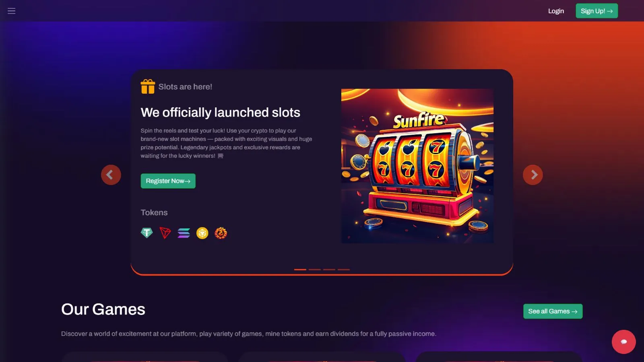
Task: Click the Solana token icon
Action: click(x=184, y=233)
